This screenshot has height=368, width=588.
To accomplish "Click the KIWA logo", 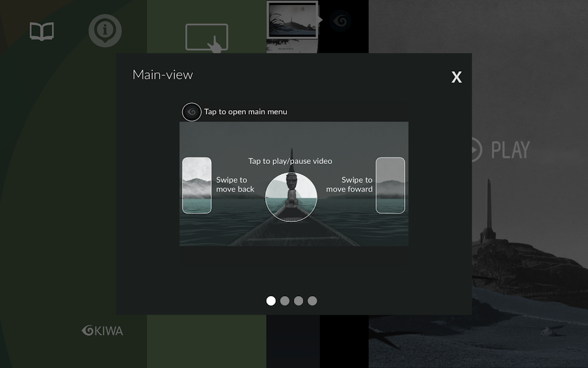I will click(x=102, y=331).
